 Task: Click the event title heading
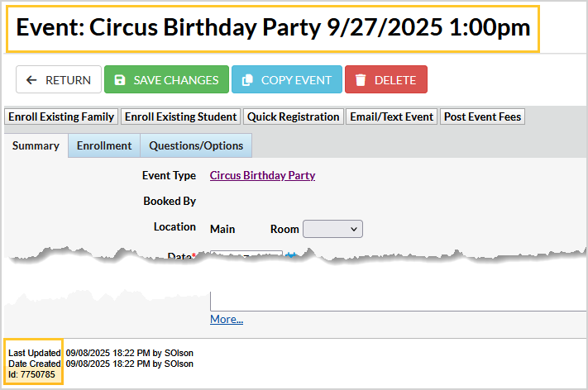coord(273,28)
